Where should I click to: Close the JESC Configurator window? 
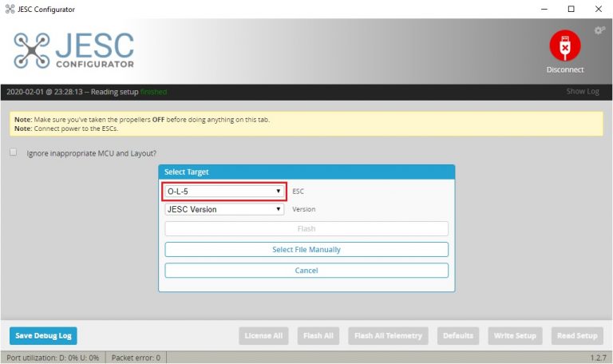599,9
